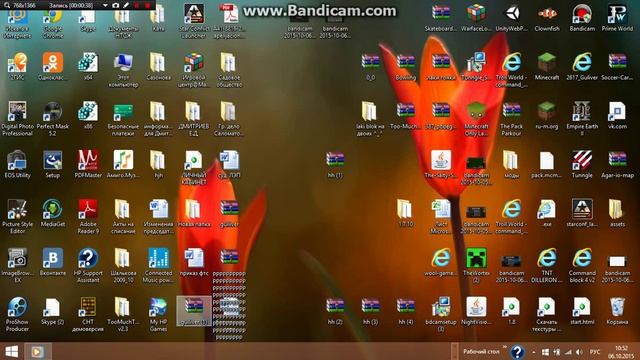Open Digital Photo Professional shortcut
The width and height of the screenshot is (640, 360).
point(17,119)
